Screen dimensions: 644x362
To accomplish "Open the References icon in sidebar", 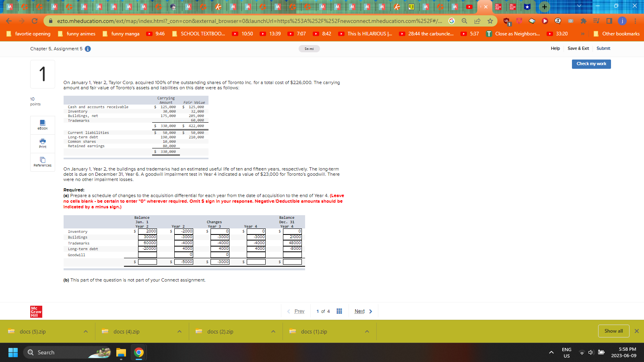I will coord(43,162).
